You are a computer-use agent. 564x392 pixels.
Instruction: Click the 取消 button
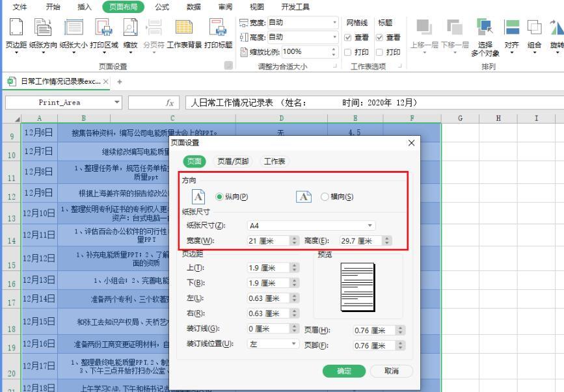pos(391,371)
